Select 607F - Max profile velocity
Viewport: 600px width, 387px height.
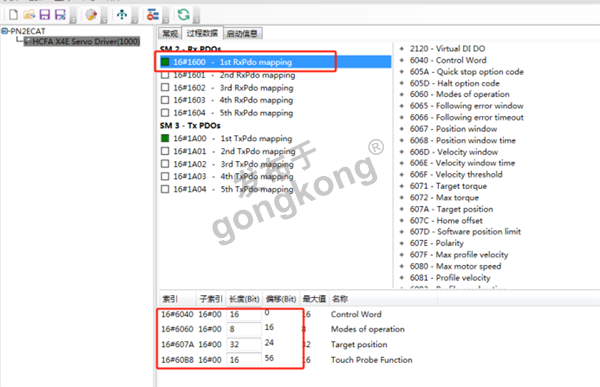tap(459, 255)
